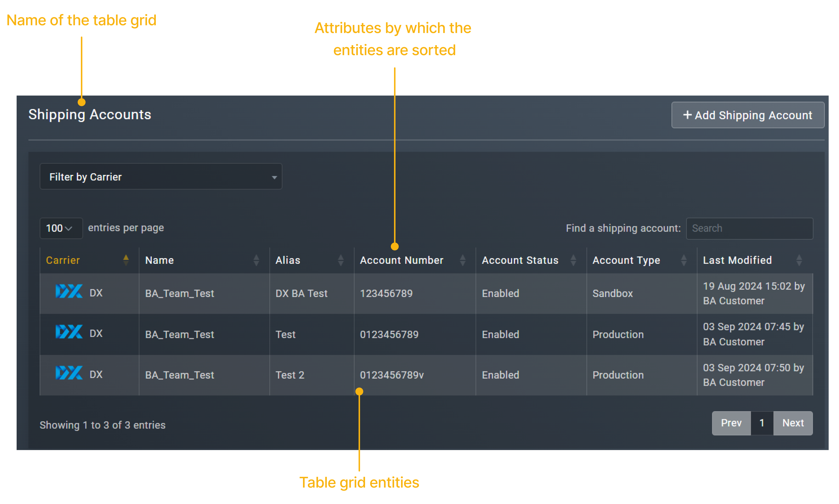
Task: Click Enabled status in the Sandbox row
Action: tap(500, 294)
